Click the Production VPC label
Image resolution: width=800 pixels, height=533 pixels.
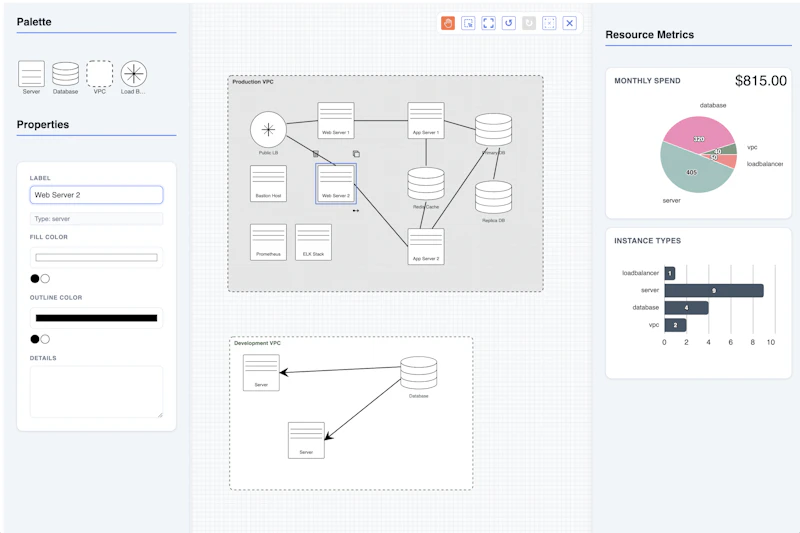pos(253,82)
